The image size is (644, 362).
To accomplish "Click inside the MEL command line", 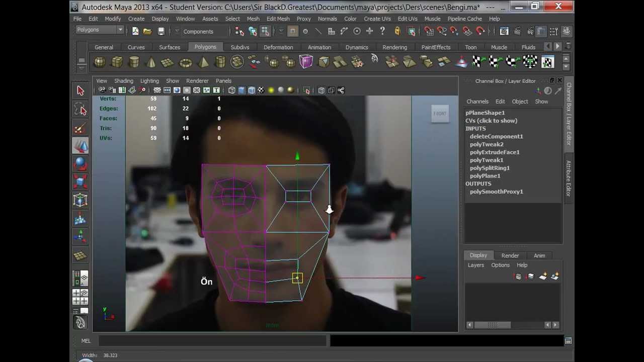I will (x=212, y=341).
